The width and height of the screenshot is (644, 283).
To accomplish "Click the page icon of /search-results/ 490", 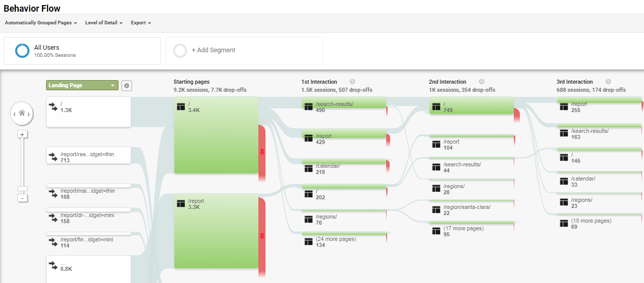I will (x=308, y=107).
